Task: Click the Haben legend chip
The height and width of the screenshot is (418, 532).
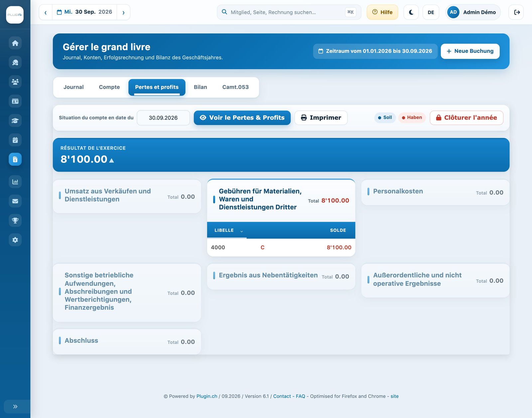Action: [x=412, y=117]
